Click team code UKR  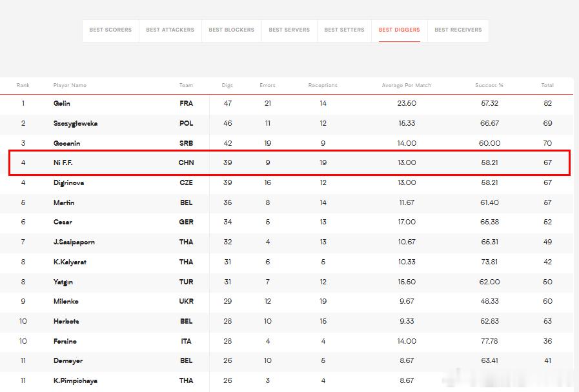[x=186, y=301]
